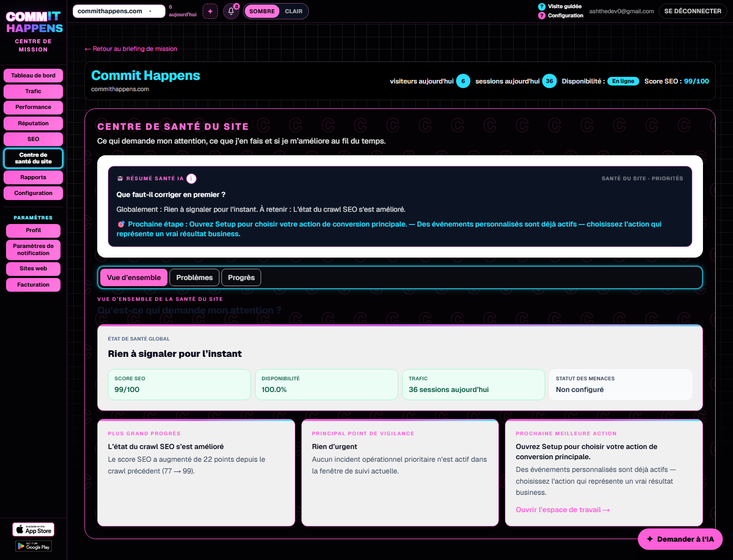Click the Plus grand progrès card

196,472
